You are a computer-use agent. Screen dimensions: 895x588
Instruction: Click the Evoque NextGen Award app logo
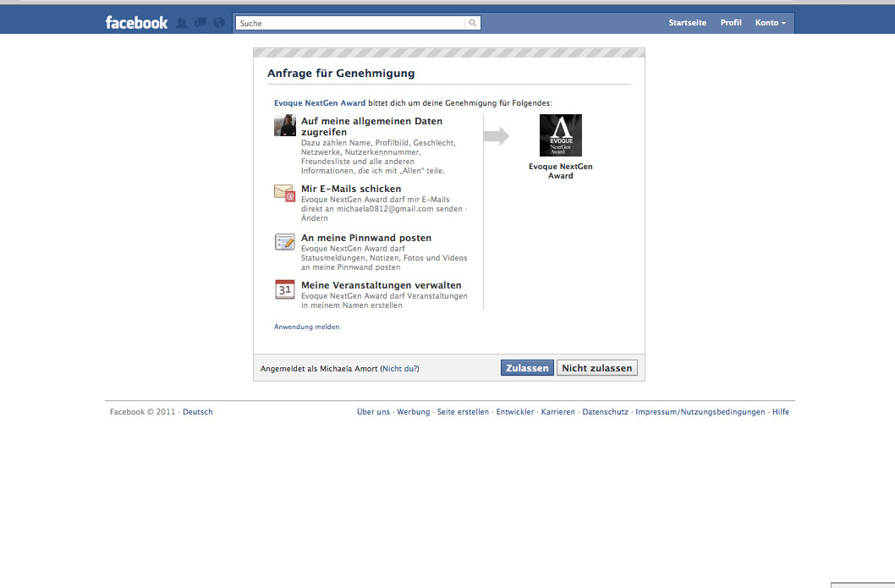(x=560, y=135)
